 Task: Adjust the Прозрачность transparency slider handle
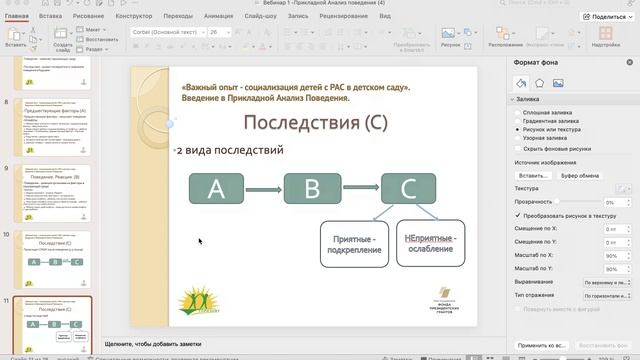click(x=557, y=202)
